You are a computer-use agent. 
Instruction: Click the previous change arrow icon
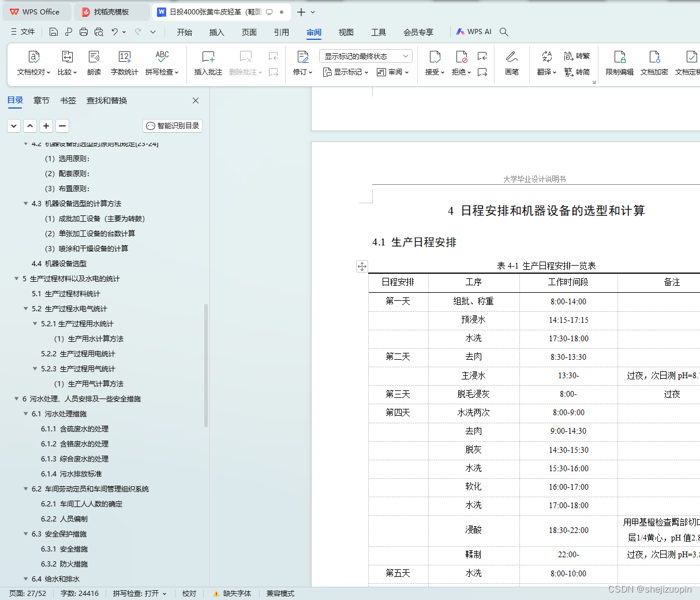point(482,56)
